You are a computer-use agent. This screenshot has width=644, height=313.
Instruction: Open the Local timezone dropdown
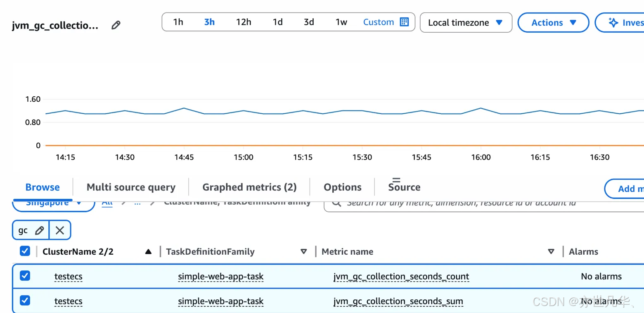tap(466, 22)
